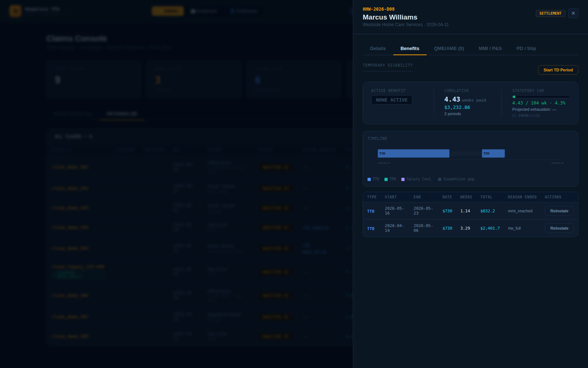
Task: Click the mmi_reached reason
Action: (x=520, y=211)
